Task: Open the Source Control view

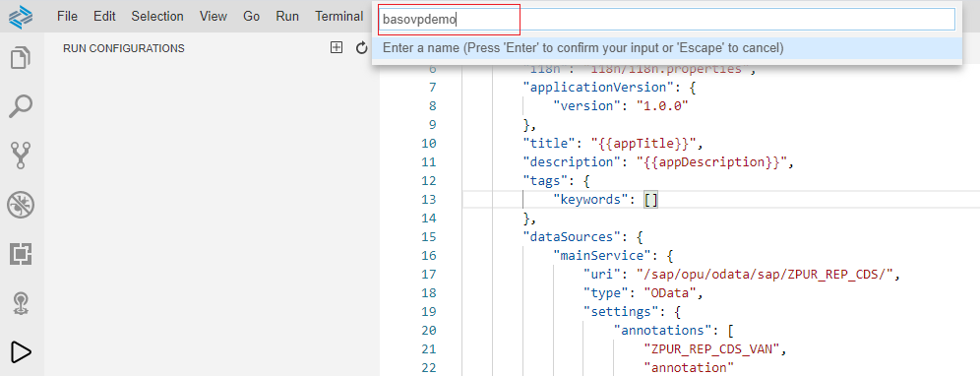Action: click(x=21, y=156)
